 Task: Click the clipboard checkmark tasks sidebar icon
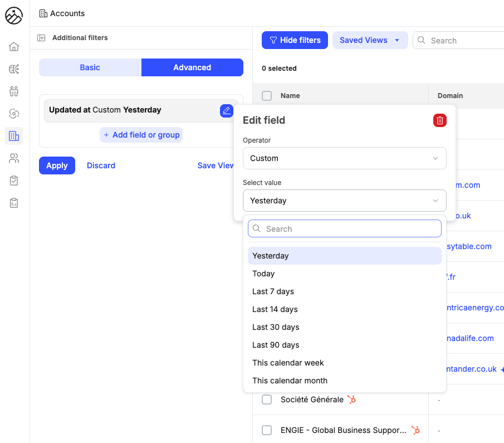click(14, 181)
